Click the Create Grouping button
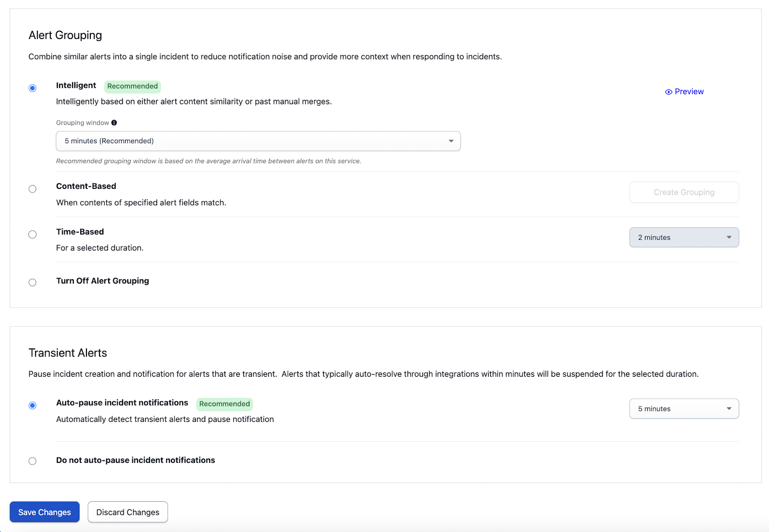Viewport: 769px width, 532px height. (683, 192)
